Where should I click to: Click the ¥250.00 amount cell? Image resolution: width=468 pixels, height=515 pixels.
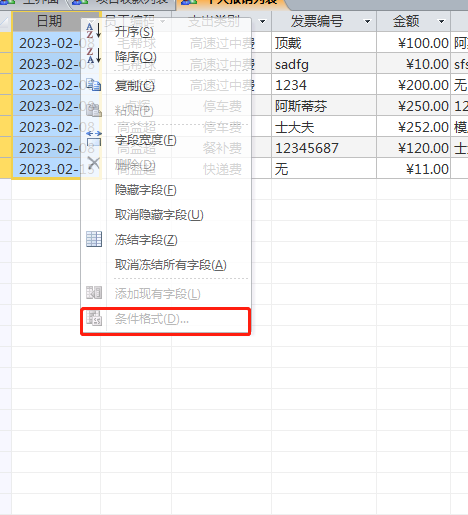point(413,106)
